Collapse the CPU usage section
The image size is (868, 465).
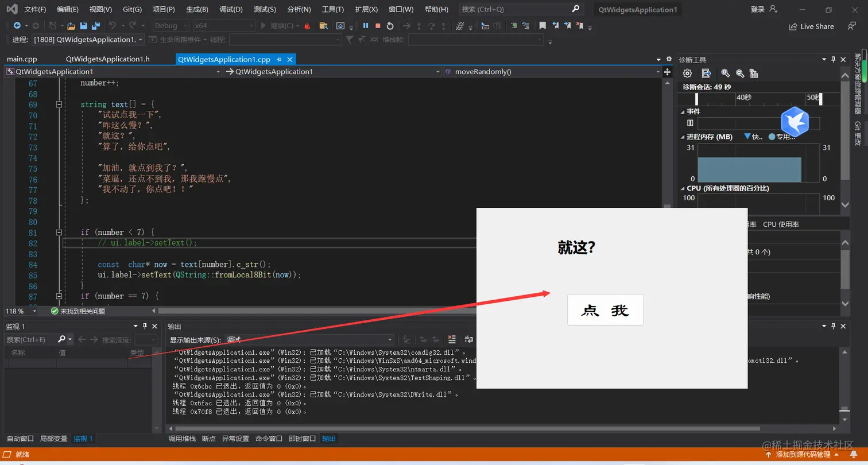(683, 188)
